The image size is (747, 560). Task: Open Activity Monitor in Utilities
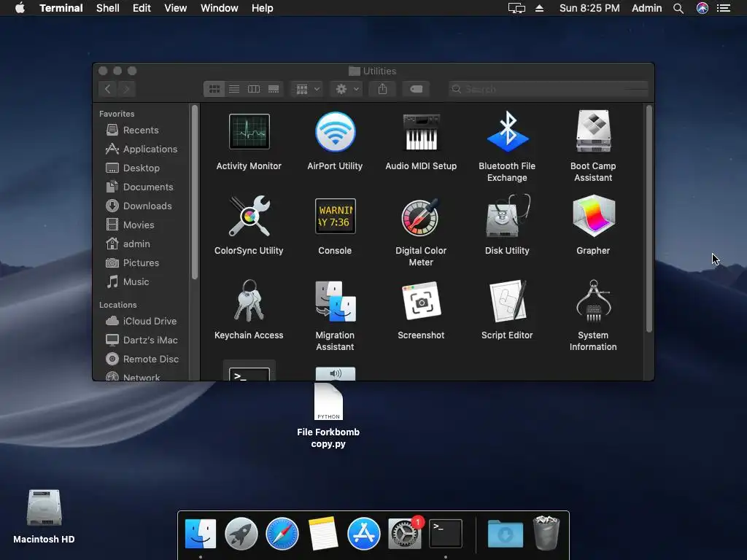tap(249, 132)
